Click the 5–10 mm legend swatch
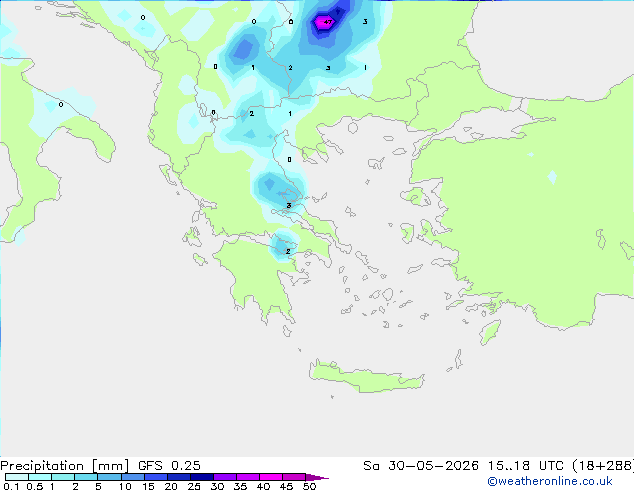This screenshot has height=490, width=634. [109, 477]
